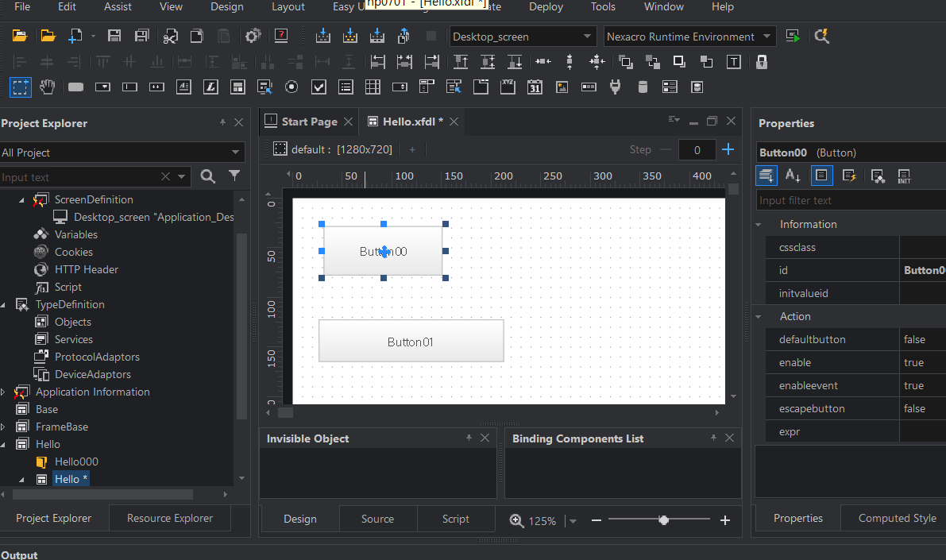Toggle the filter funnel in Project Explorer
This screenshot has height=560, width=946.
[x=234, y=176]
